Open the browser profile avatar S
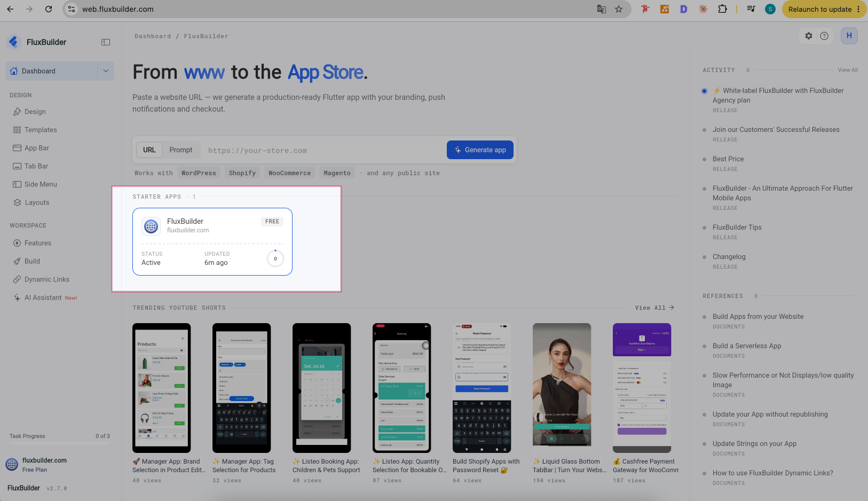The height and width of the screenshot is (501, 868). point(770,9)
